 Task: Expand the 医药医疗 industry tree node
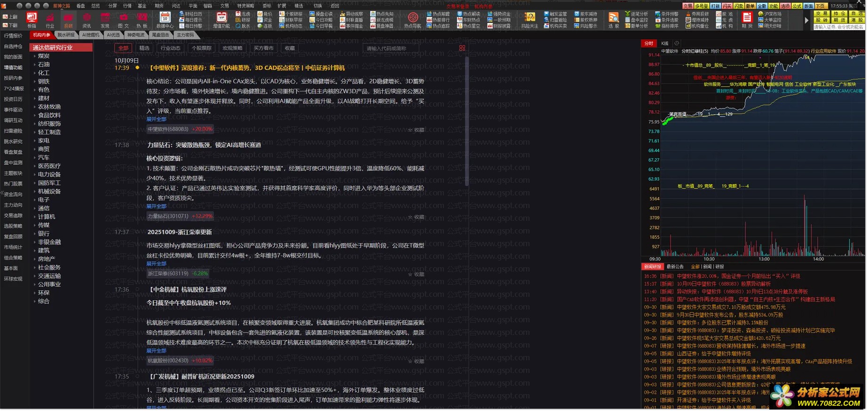coord(35,166)
